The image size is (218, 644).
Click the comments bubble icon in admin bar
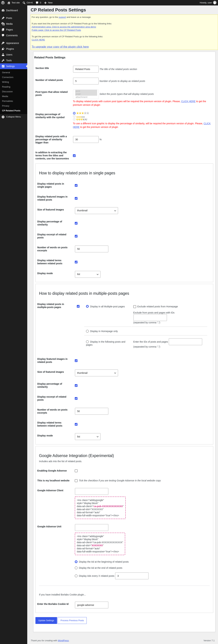coord(37,3)
